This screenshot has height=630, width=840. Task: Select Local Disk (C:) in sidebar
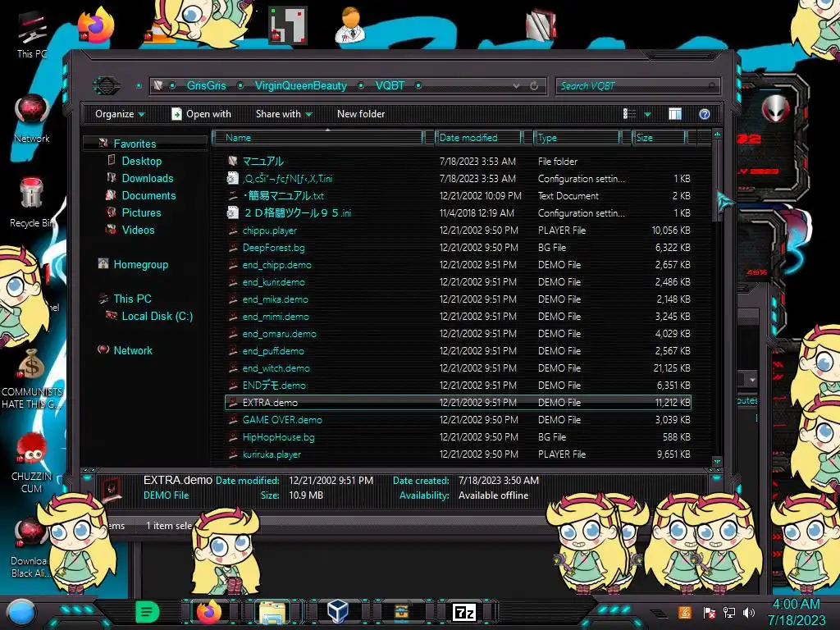tap(157, 316)
